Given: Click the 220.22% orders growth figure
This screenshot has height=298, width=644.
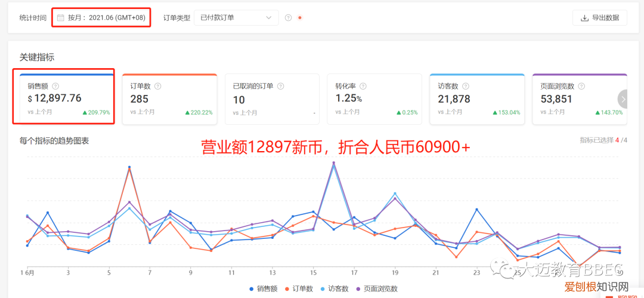Looking at the screenshot, I should [x=199, y=112].
